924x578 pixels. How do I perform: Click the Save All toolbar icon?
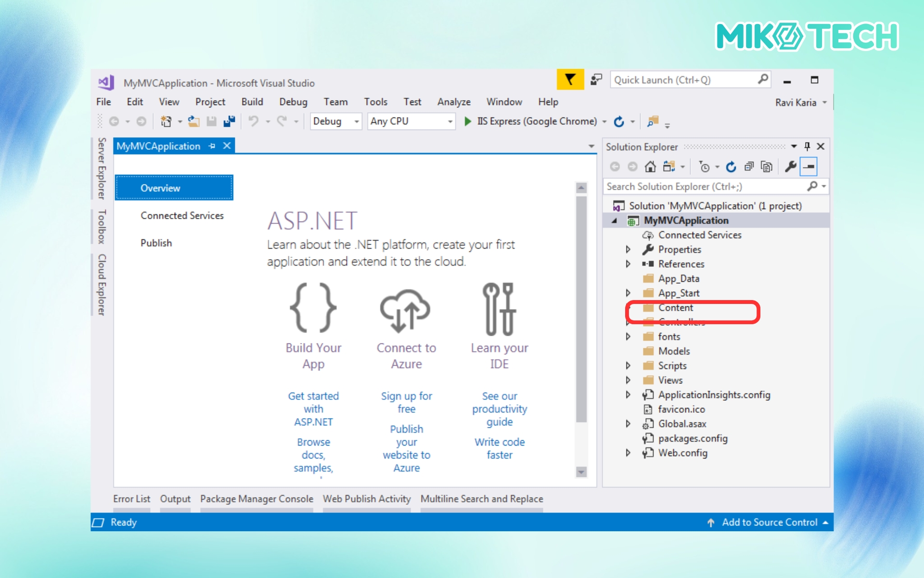[x=229, y=121]
